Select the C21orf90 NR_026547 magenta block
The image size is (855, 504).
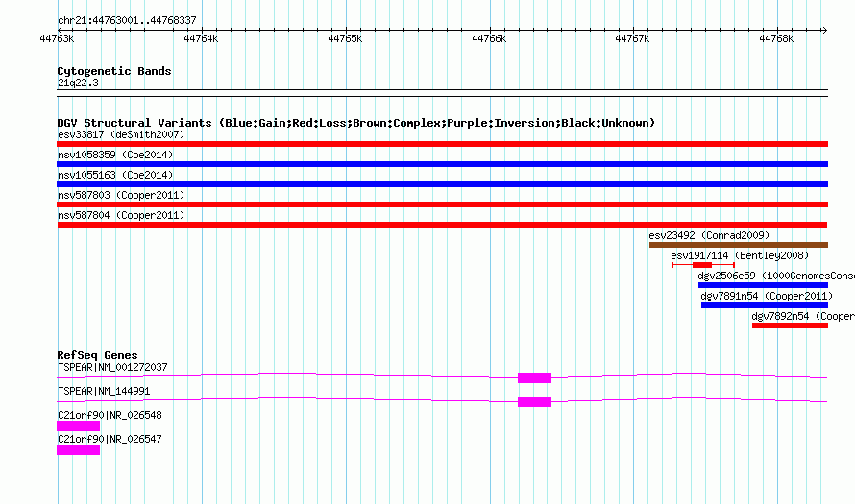(x=79, y=450)
